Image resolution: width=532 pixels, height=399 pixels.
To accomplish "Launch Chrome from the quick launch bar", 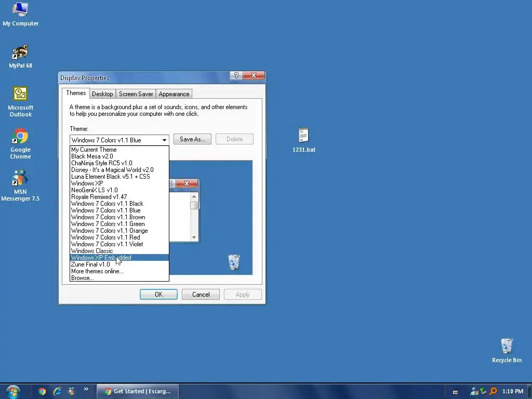I will (42, 391).
